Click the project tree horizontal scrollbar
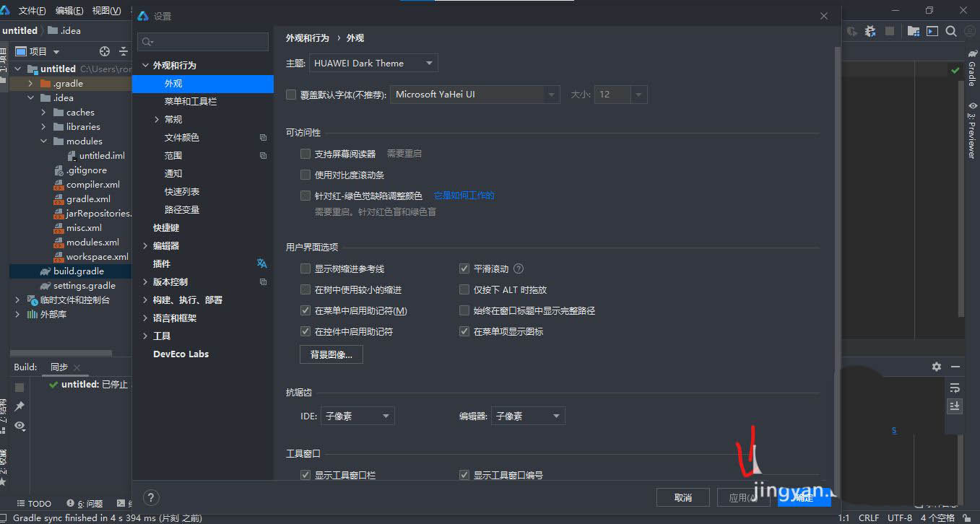Image resolution: width=980 pixels, height=524 pixels. click(61, 353)
